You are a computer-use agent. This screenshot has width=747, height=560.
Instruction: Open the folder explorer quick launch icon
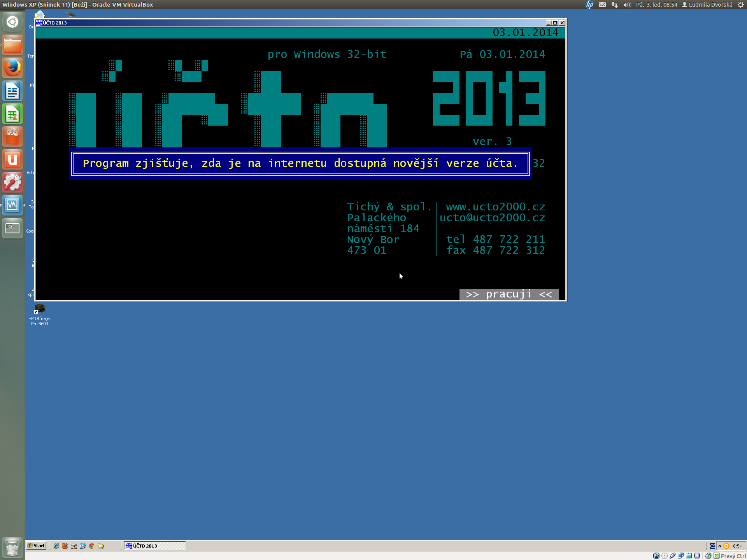[x=101, y=546]
